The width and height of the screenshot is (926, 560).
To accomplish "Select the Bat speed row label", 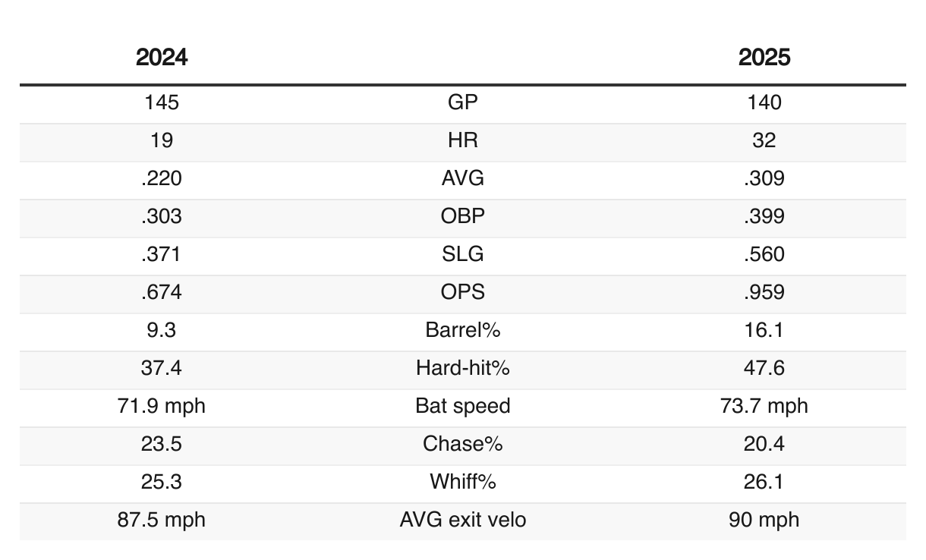I will point(462,406).
